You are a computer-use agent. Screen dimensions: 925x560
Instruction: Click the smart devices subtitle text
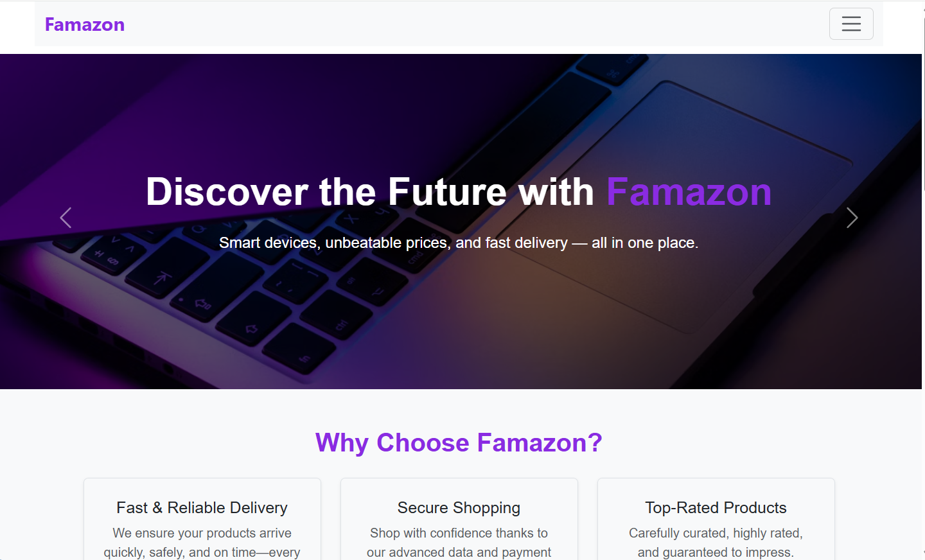tap(459, 243)
